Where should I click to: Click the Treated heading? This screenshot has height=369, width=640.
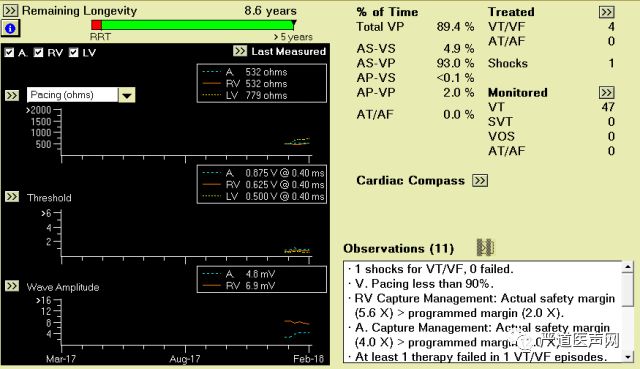click(511, 12)
